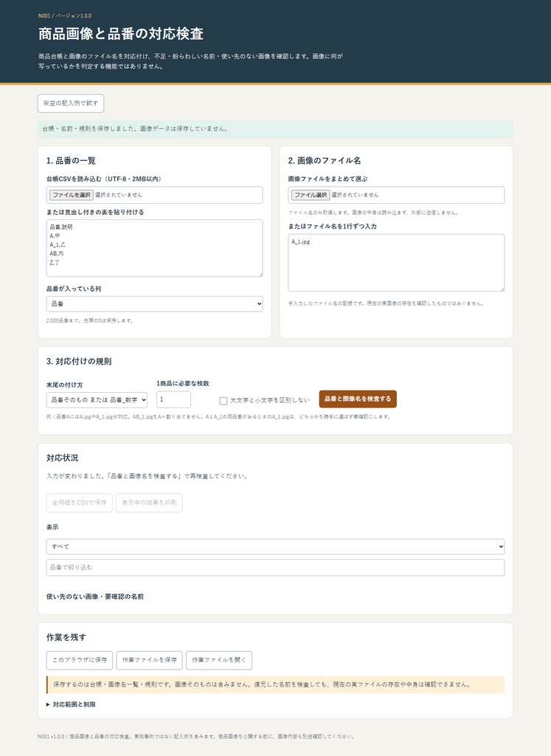The image size is (551, 756).
Task: Select image files with ファイル選択 button
Action: point(311,195)
